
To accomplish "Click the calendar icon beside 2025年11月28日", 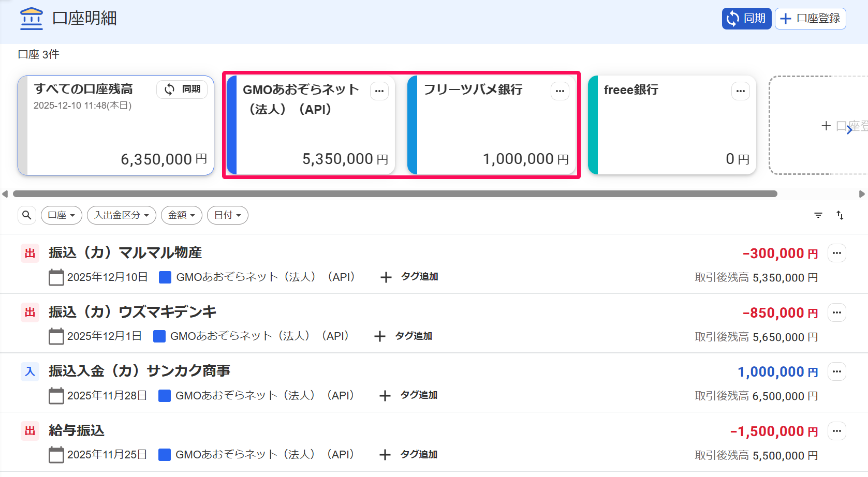I will (x=56, y=396).
